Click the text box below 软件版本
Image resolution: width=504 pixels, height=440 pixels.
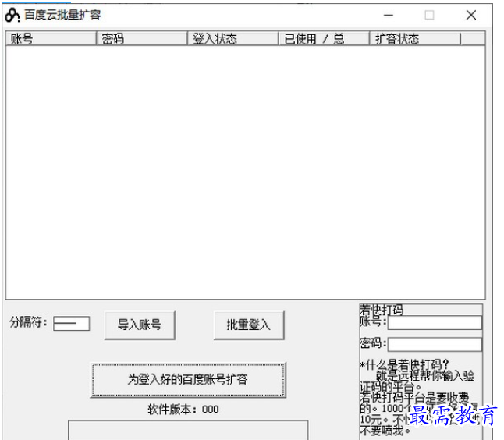tap(188, 430)
